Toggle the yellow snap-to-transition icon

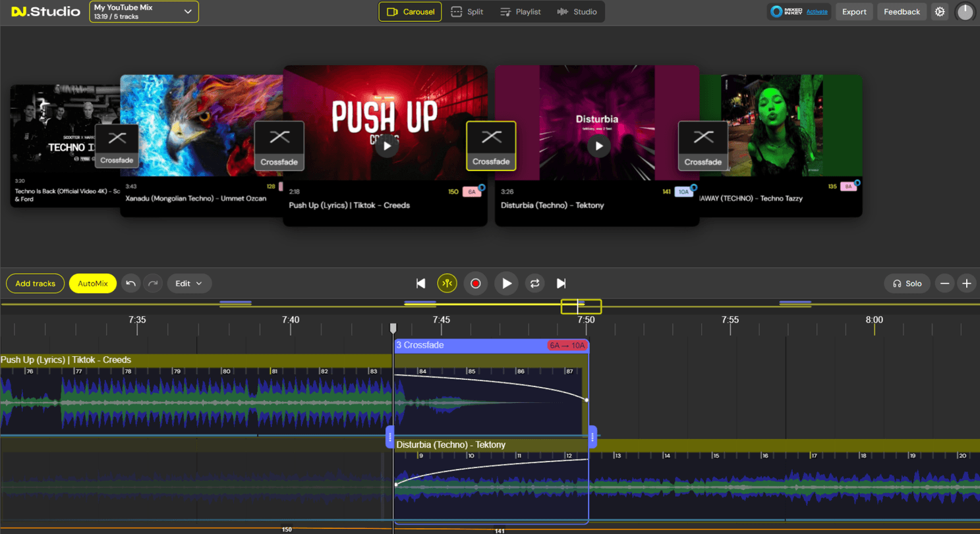click(x=447, y=283)
